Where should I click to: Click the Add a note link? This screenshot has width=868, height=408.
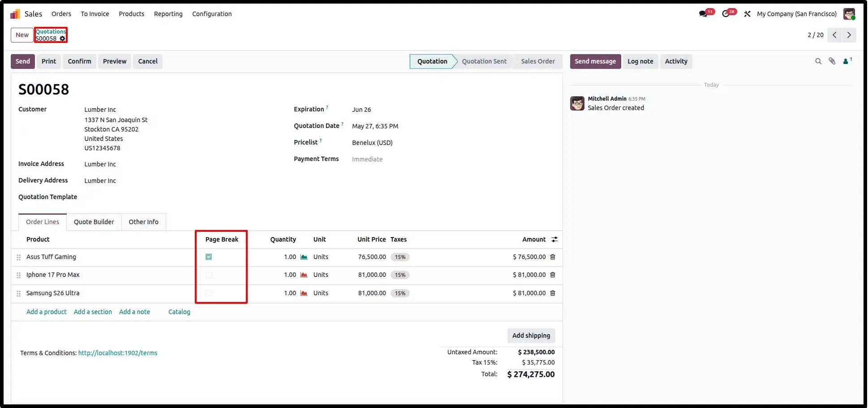tap(134, 312)
